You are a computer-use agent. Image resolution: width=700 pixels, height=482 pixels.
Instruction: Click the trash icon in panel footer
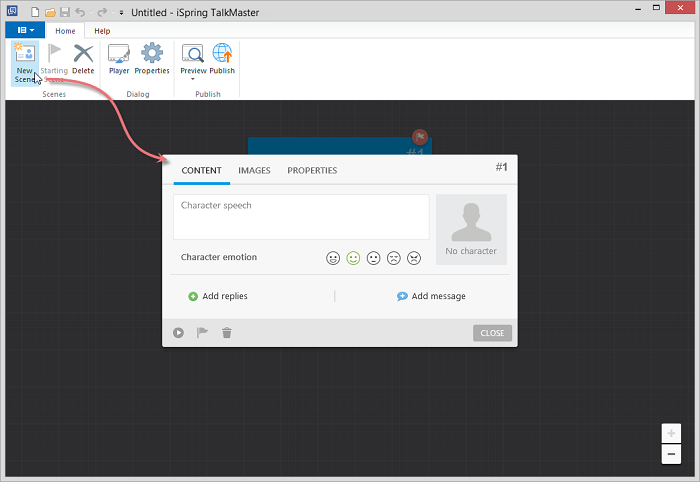tap(227, 333)
